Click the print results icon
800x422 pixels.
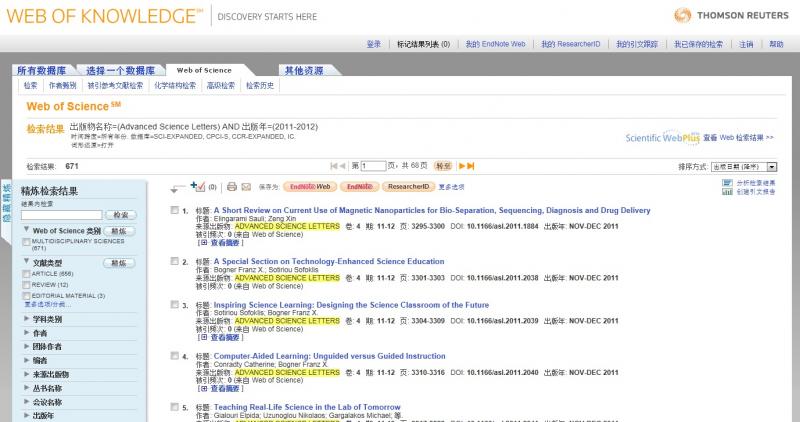(x=232, y=187)
